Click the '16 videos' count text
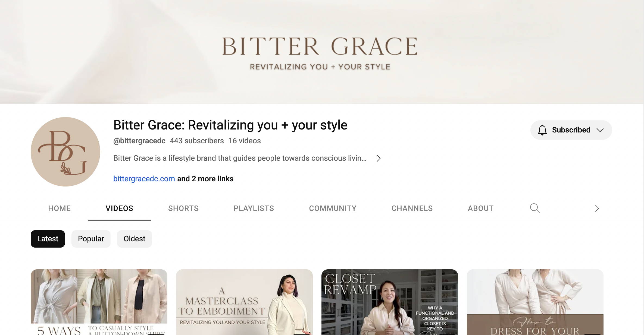 [x=245, y=141]
